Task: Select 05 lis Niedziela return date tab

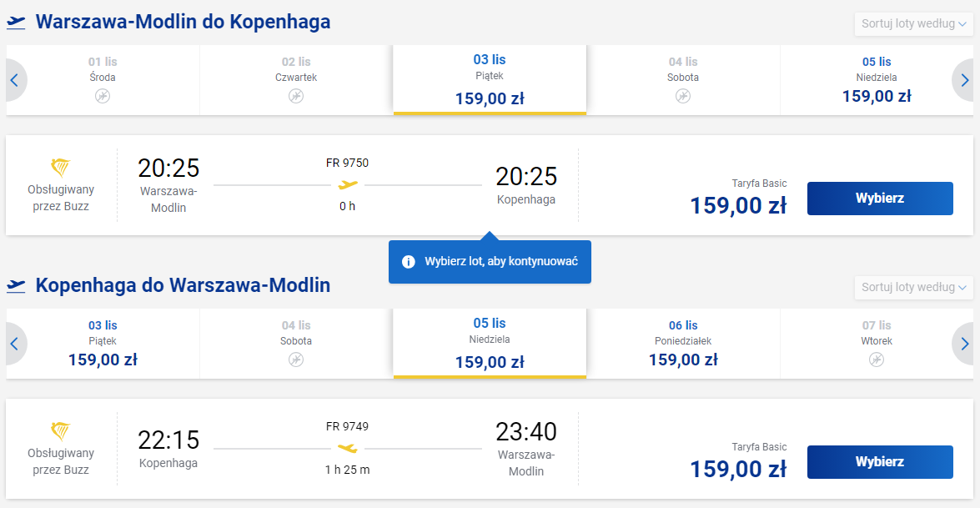Action: 490,344
